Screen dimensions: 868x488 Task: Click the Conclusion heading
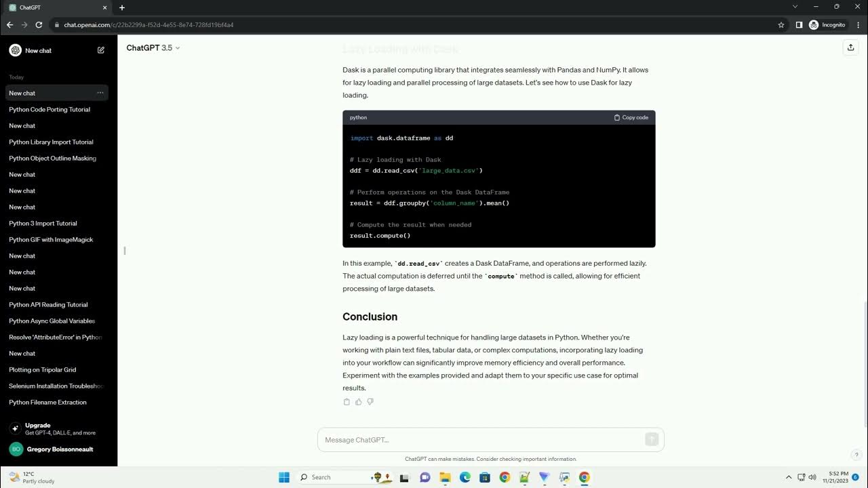pos(370,317)
